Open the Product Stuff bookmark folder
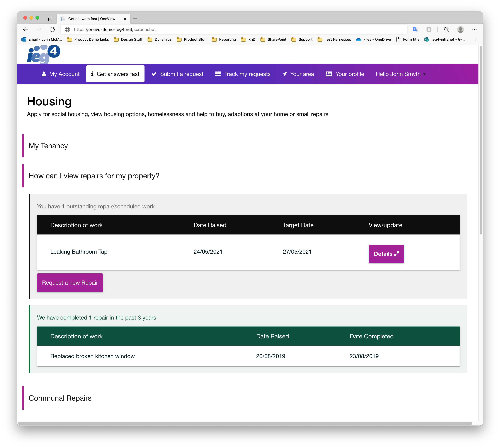This screenshot has height=448, width=500. 192,39
